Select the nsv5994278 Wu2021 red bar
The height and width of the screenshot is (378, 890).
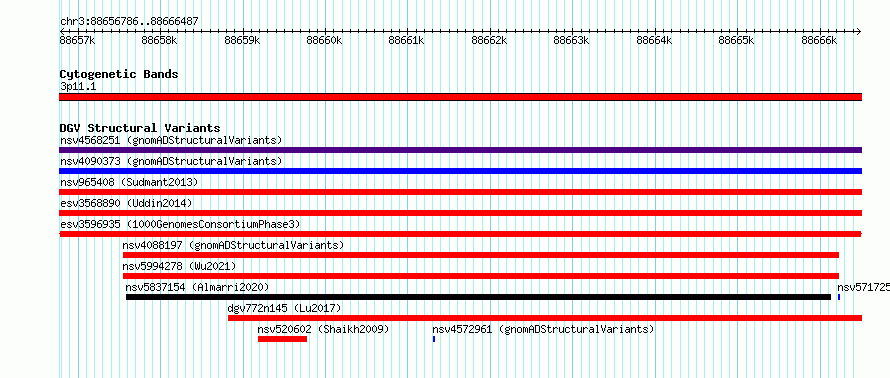point(481,276)
